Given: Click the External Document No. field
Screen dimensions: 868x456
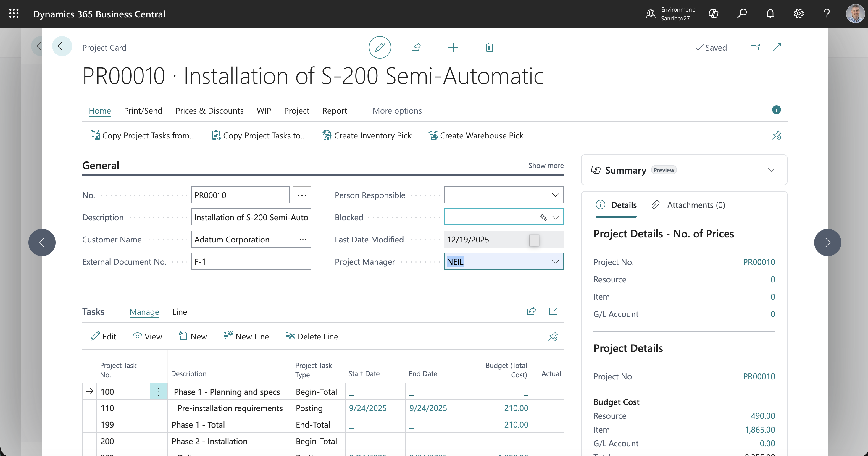Looking at the screenshot, I should pos(251,262).
